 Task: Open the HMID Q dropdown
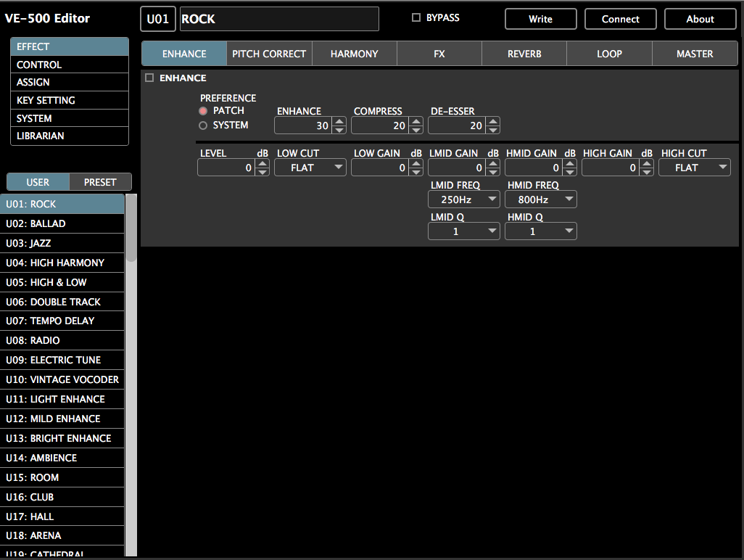[541, 231]
